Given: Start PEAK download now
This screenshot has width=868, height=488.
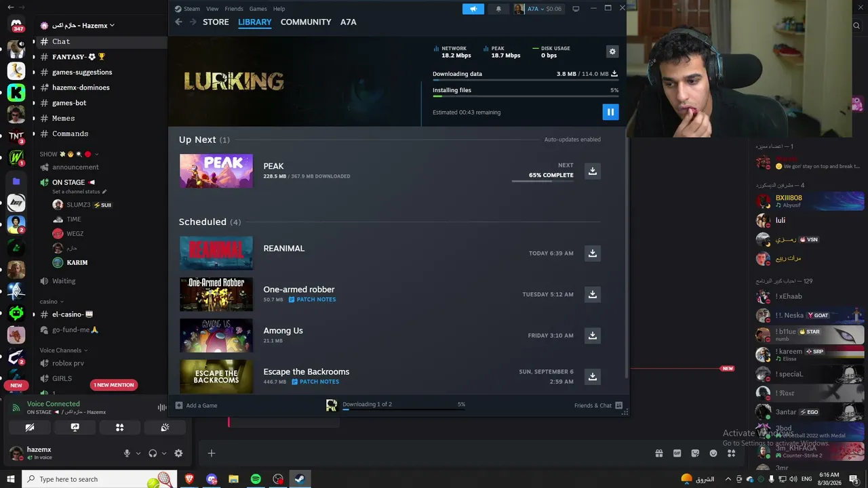Looking at the screenshot, I should tap(593, 171).
